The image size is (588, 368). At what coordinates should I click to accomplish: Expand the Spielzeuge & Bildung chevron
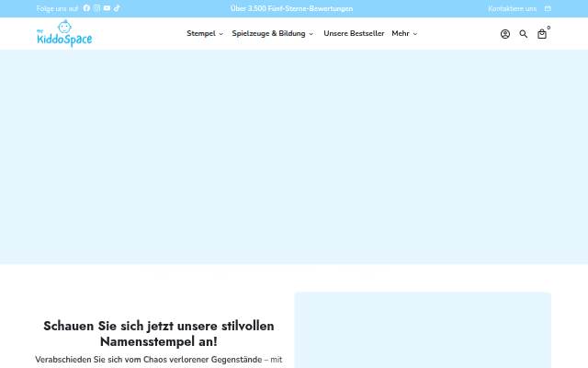coord(311,34)
